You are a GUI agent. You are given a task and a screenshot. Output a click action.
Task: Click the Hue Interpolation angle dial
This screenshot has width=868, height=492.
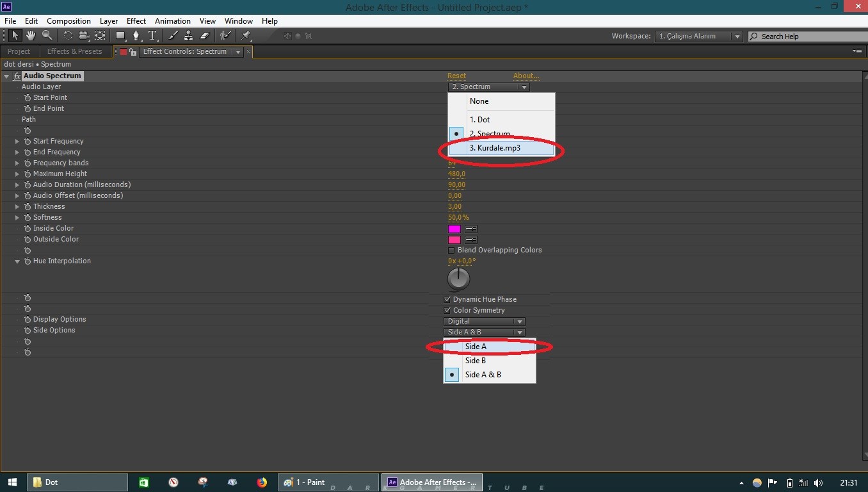pos(458,279)
